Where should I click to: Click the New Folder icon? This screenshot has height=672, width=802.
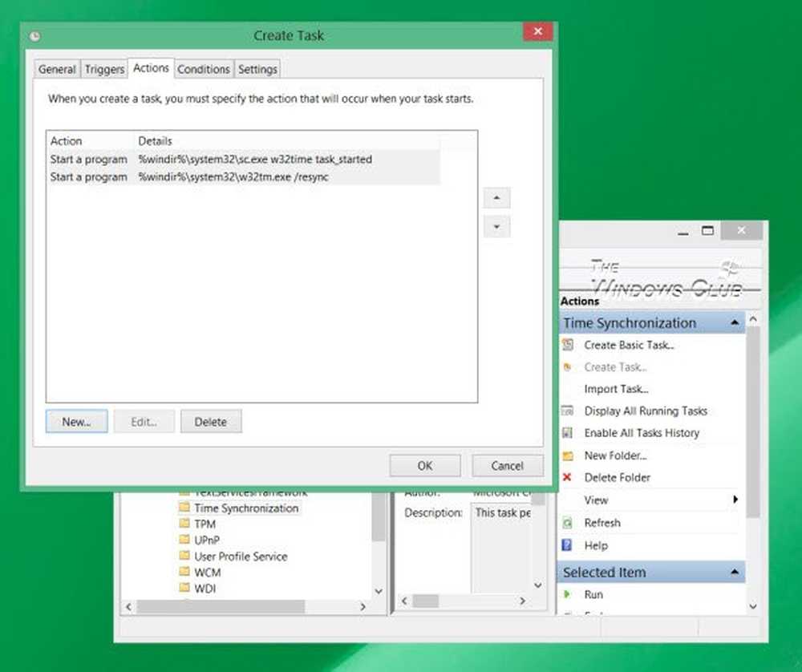click(568, 455)
